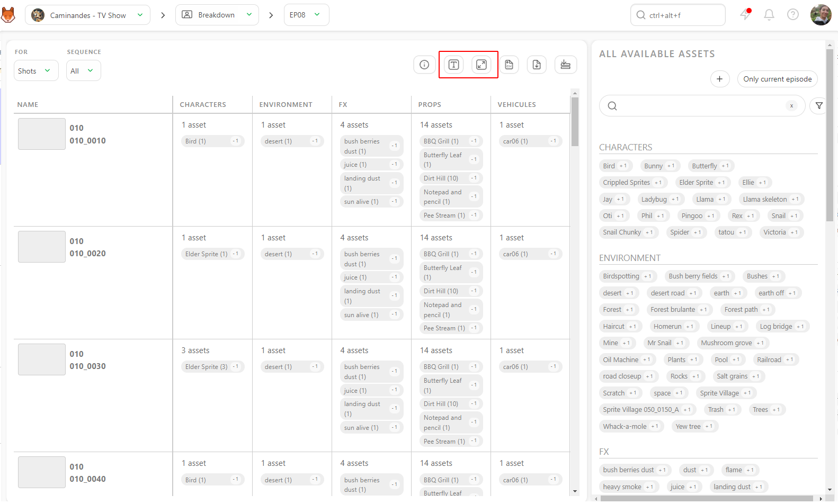
Task: Click the asset search input field
Action: tap(702, 106)
